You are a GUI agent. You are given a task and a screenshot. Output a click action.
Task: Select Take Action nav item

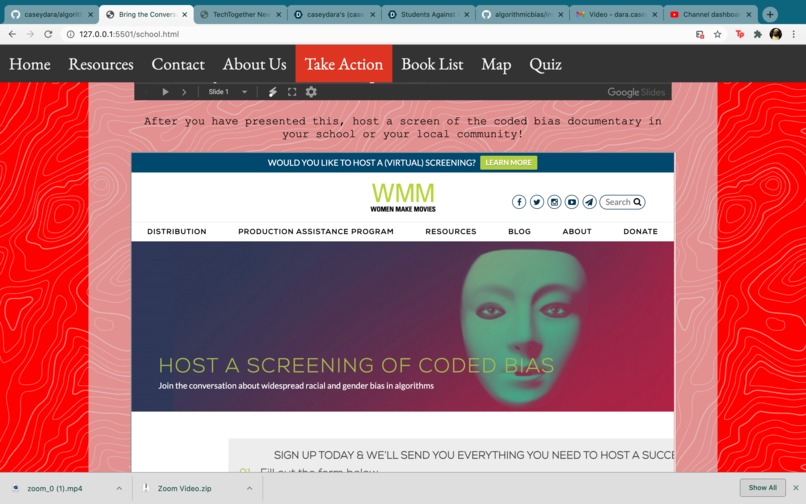tap(343, 64)
